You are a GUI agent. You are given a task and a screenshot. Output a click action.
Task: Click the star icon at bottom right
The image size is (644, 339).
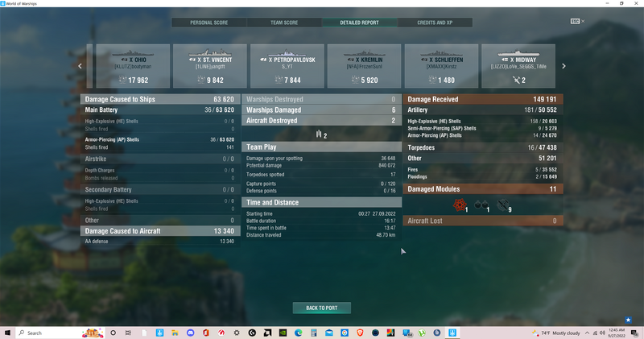point(628,320)
